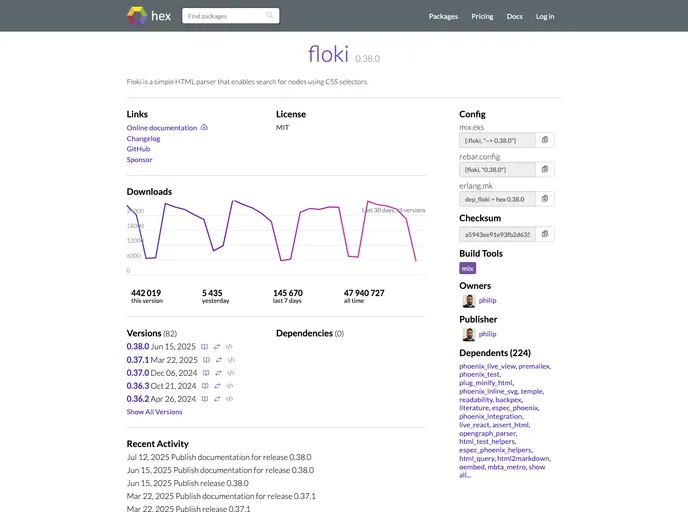Open owner philip profile link
Viewport: 688px width, 512px height.
pyautogui.click(x=487, y=301)
